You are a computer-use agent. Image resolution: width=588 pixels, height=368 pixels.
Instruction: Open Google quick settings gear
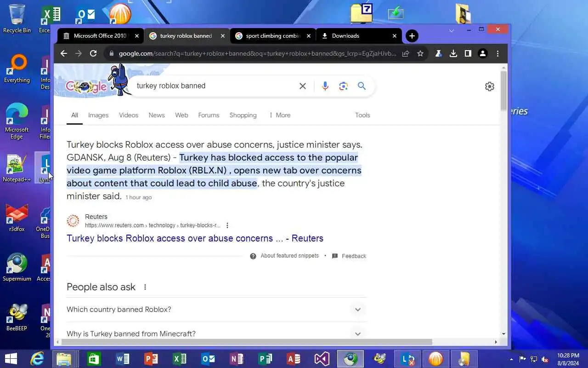490,86
